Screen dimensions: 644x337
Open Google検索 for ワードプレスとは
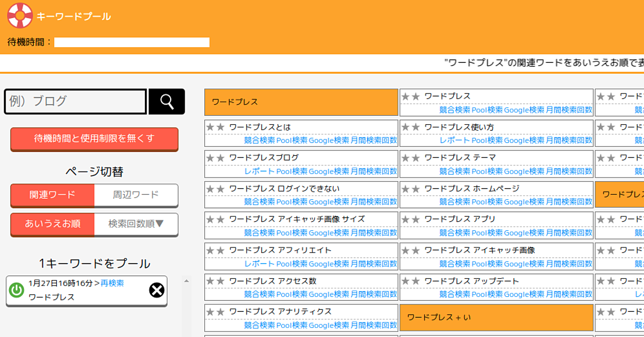329,140
